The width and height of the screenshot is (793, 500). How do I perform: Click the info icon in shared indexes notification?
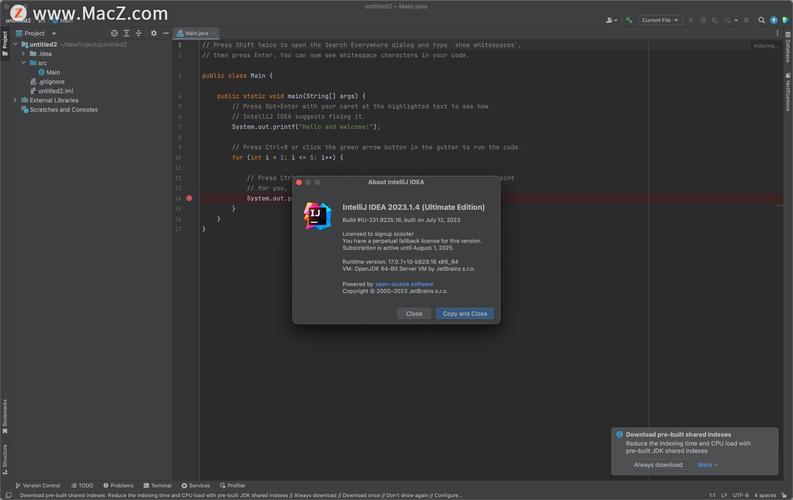[x=620, y=434]
